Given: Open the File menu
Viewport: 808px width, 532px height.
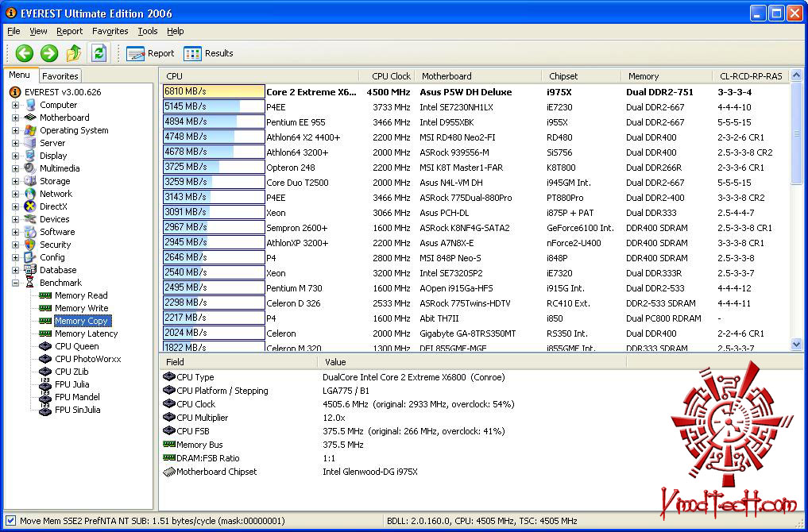Looking at the screenshot, I should point(14,32).
